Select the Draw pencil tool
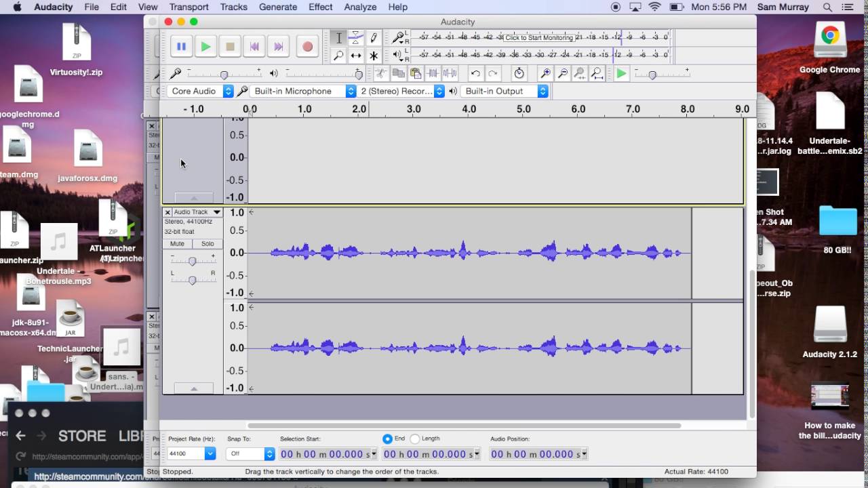Screen dimensions: 868x488 coord(374,39)
